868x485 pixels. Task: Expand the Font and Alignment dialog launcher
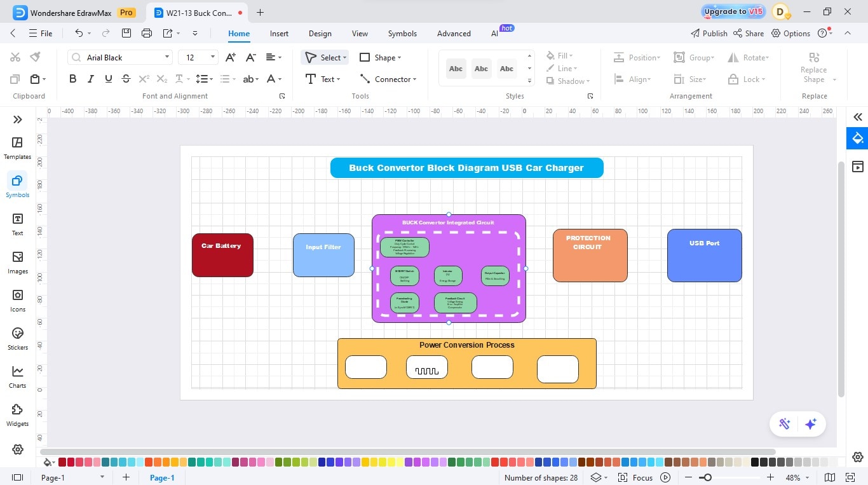tap(282, 96)
